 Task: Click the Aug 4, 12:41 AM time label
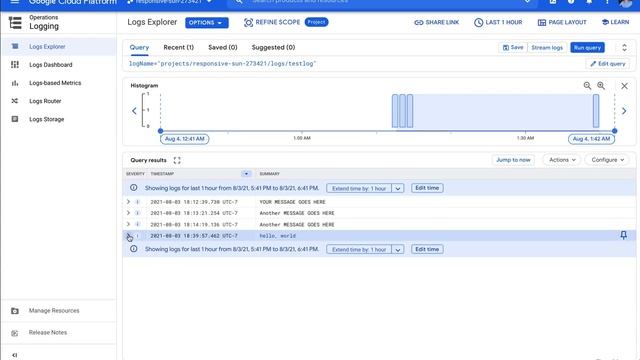click(x=184, y=139)
